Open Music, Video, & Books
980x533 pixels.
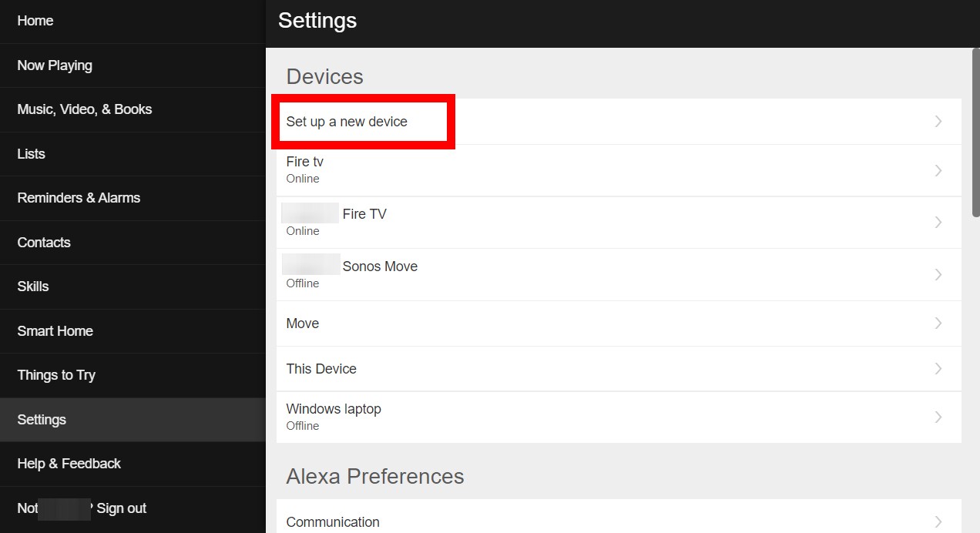tap(84, 109)
